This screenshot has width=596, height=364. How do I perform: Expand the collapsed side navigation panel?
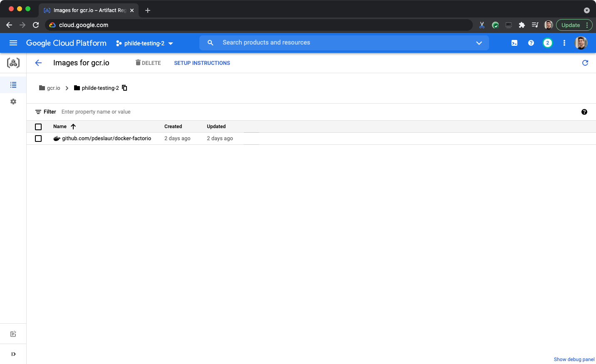[x=13, y=354]
